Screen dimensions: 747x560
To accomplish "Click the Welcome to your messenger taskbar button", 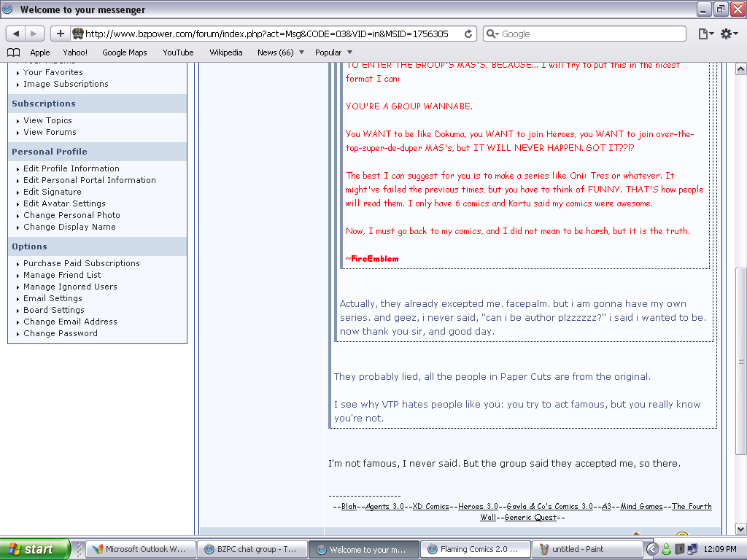I will click(x=363, y=549).
